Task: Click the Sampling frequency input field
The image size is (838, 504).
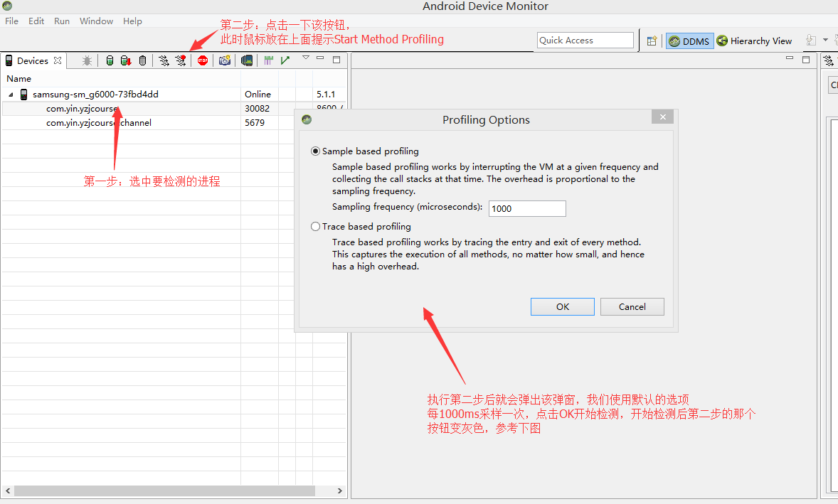Action: point(527,208)
